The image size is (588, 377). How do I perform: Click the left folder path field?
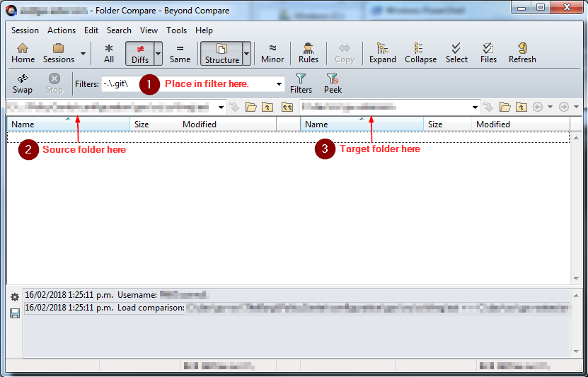click(111, 108)
